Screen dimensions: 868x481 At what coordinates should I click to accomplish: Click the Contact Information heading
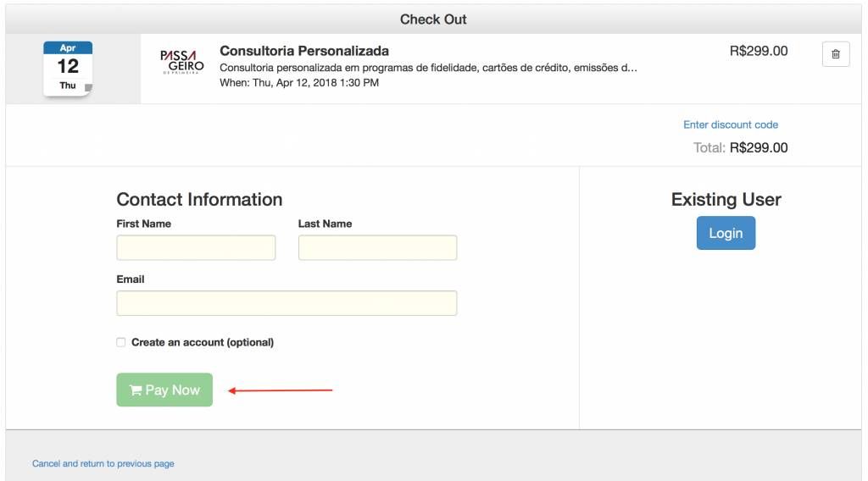pyautogui.click(x=199, y=199)
